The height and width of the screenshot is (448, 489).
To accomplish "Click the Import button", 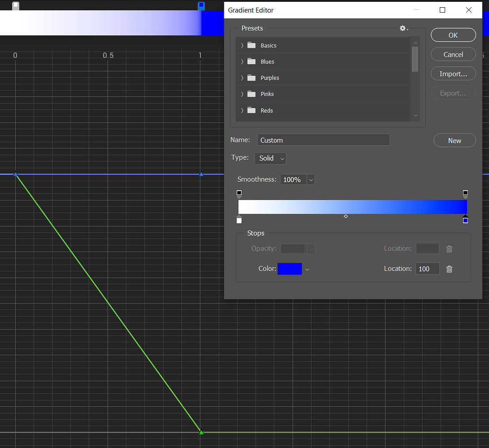I will click(453, 73).
